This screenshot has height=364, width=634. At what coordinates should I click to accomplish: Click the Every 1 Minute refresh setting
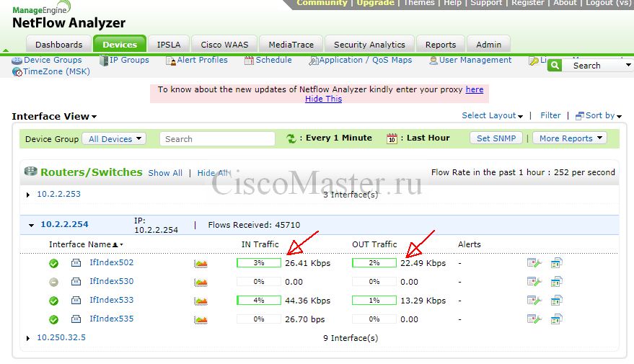(339, 138)
